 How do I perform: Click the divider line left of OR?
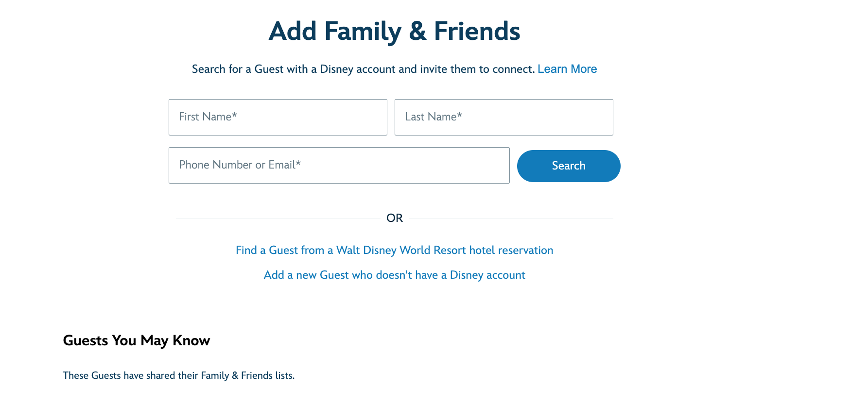[277, 219]
